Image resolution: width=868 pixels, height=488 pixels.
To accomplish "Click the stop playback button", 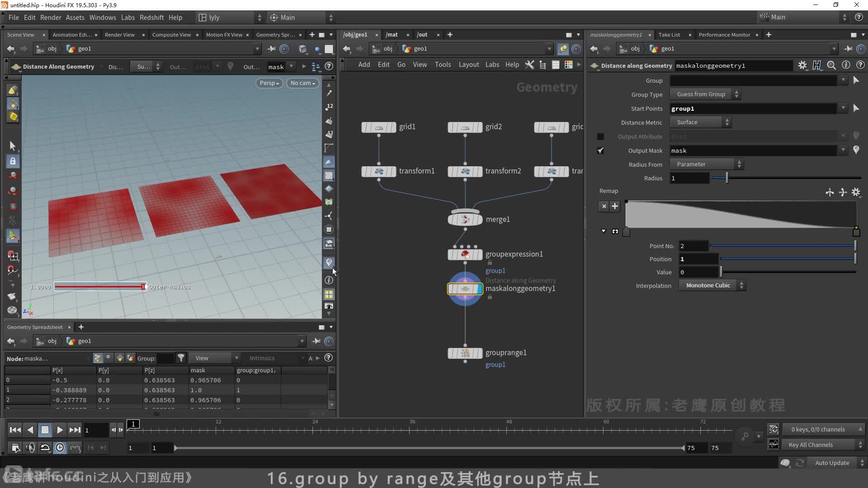I will pyautogui.click(x=45, y=430).
